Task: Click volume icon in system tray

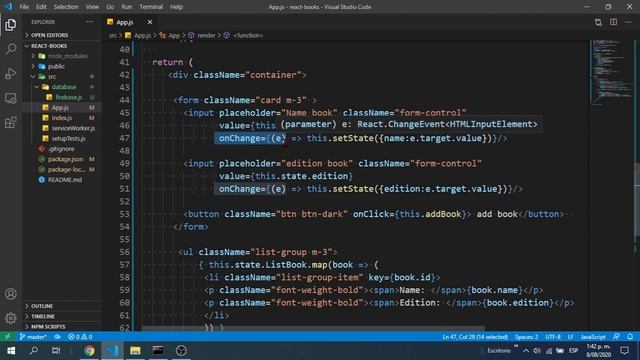Action: (537, 351)
